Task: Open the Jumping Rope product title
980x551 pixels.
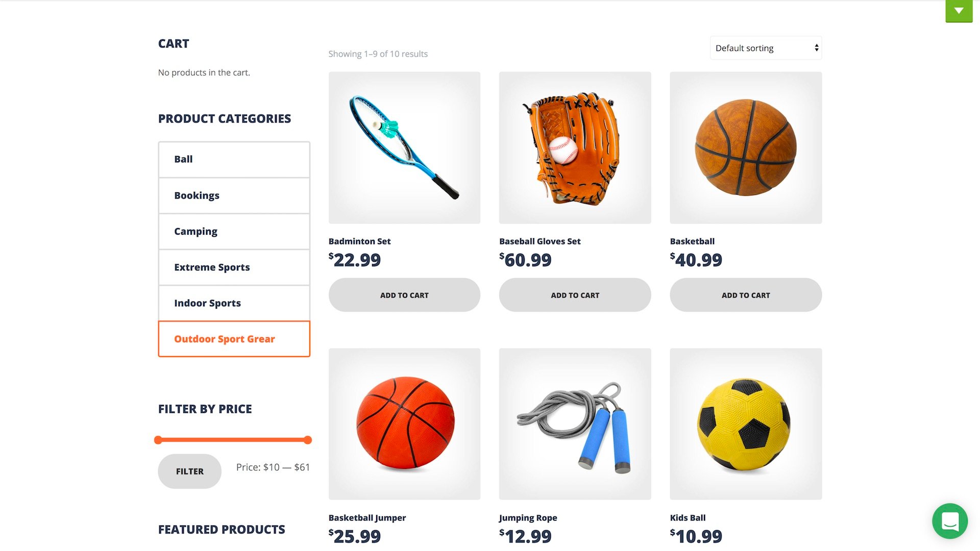Action: [x=528, y=518]
